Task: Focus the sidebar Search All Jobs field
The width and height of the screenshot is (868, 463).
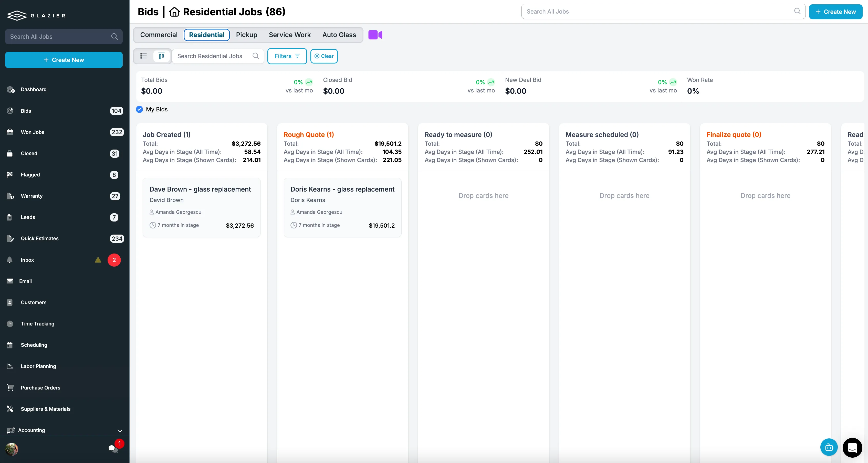Action: (64, 36)
